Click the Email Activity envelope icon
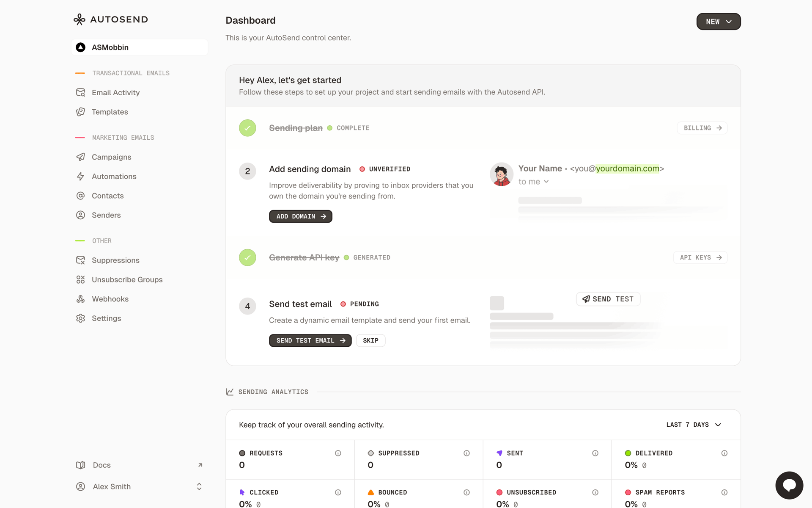 point(80,92)
